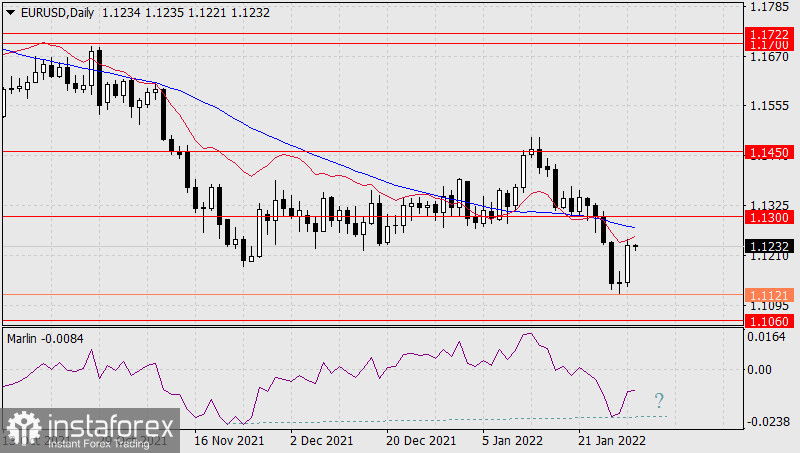Click the 1.1700 red price label
This screenshot has width=800, height=453.
pyautogui.click(x=770, y=45)
